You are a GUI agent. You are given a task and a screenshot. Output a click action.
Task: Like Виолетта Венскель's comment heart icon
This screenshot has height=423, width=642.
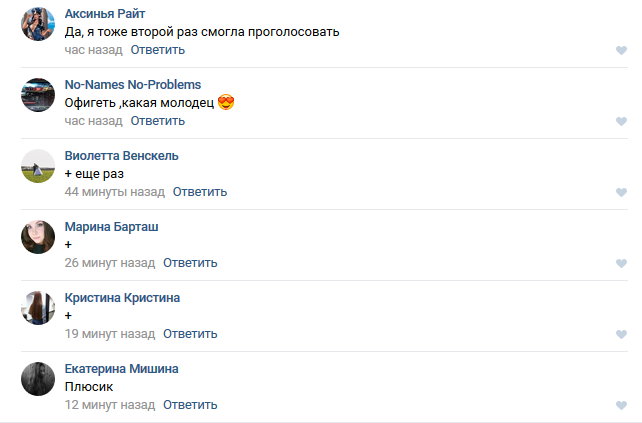coord(621,192)
